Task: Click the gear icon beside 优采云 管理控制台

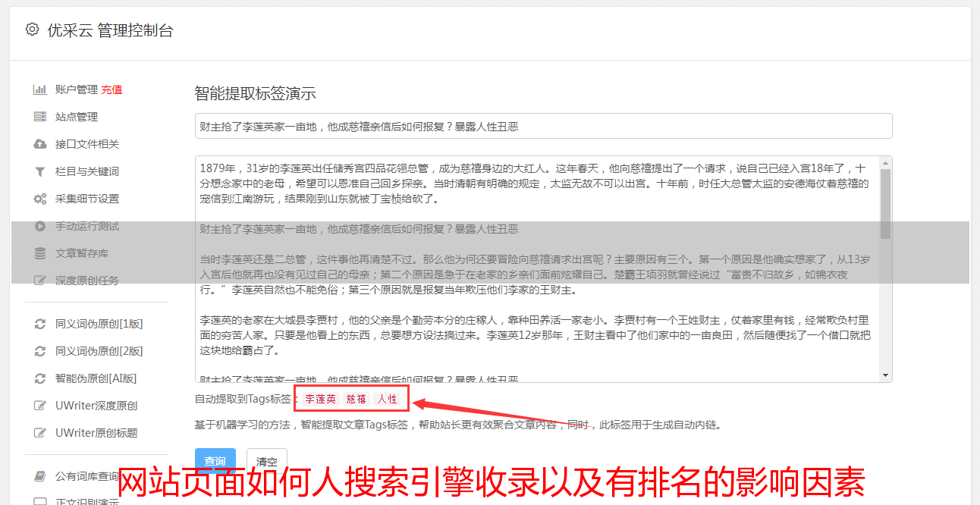Action: (x=32, y=30)
